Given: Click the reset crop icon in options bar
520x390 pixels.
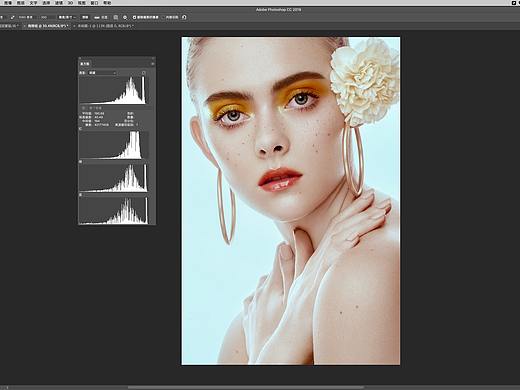Looking at the screenshot, I should tap(184, 17).
